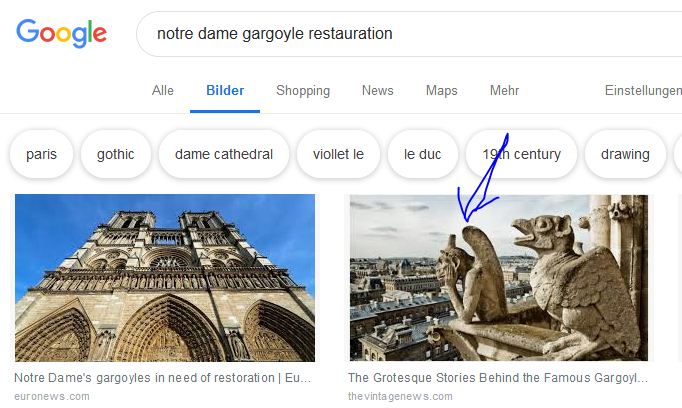Open the Shopping results tab
682x408 pixels.
303,91
